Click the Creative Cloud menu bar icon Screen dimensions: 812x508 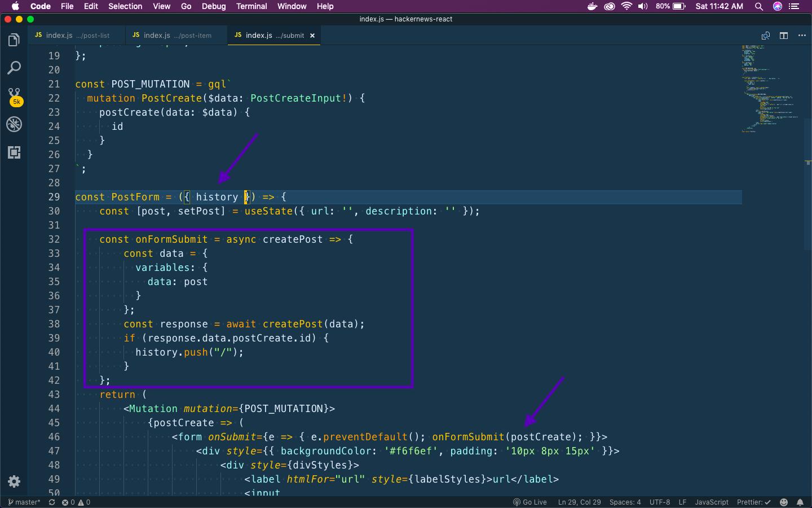pyautogui.click(x=610, y=6)
